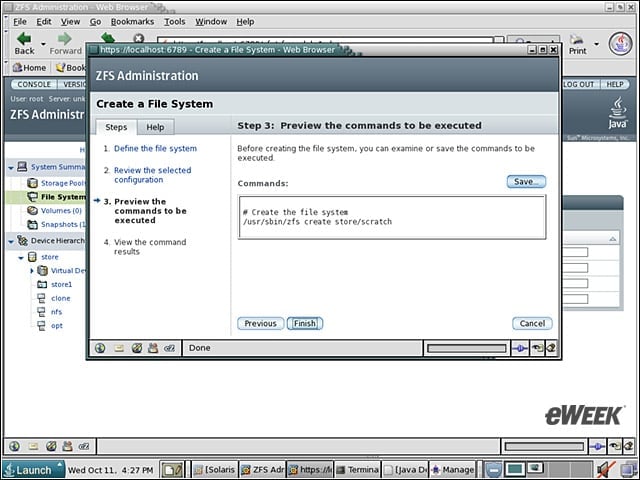The height and width of the screenshot is (480, 640).
Task: Open the browser Help menu
Action: pos(245,22)
